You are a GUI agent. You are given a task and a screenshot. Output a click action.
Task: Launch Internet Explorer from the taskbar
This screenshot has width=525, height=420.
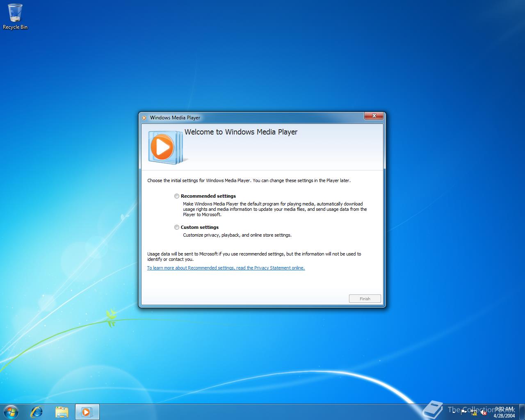click(37, 411)
